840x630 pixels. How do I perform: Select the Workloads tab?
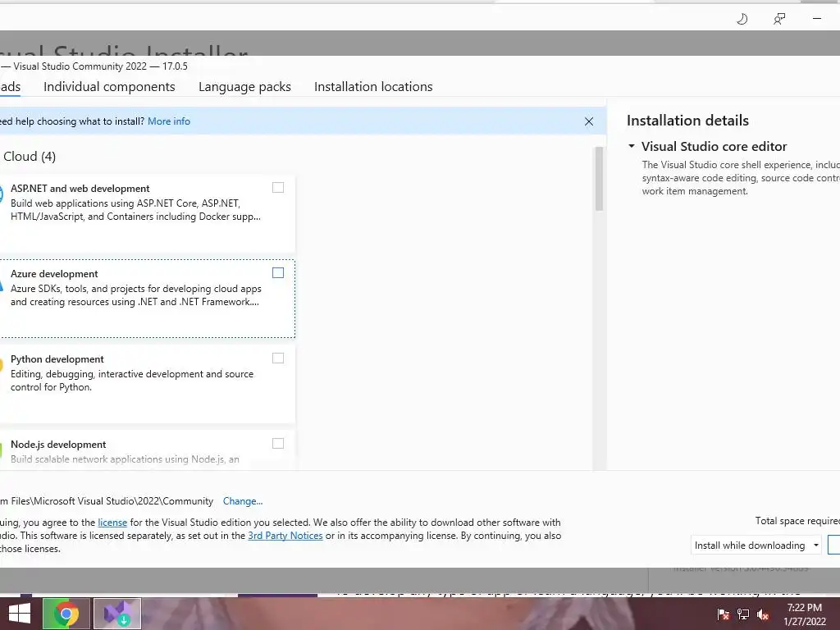click(10, 87)
